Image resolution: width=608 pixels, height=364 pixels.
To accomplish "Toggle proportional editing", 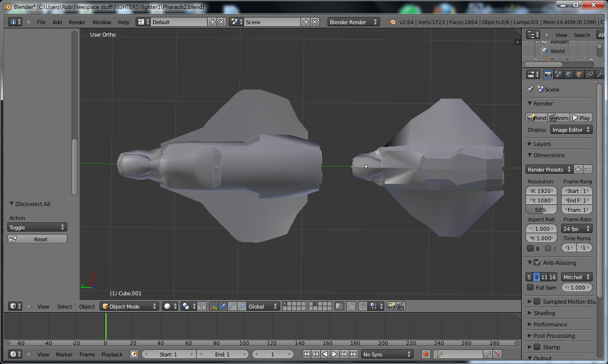I will pyautogui.click(x=351, y=307).
